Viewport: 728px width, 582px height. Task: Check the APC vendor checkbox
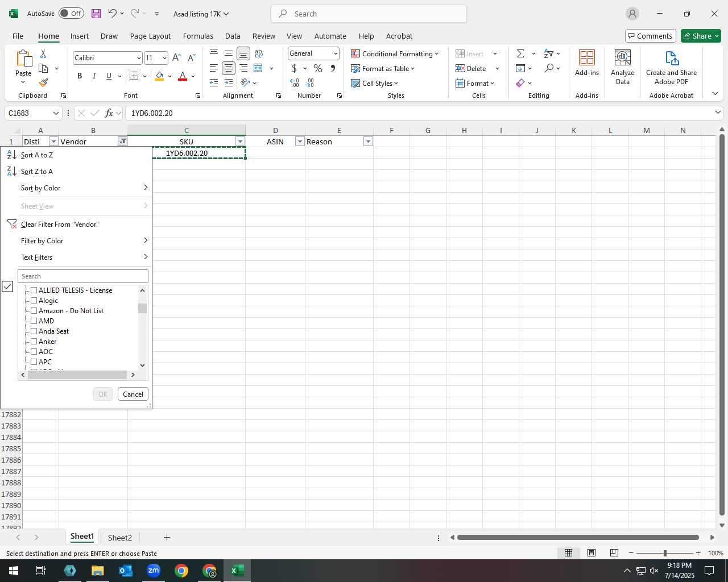(x=34, y=362)
